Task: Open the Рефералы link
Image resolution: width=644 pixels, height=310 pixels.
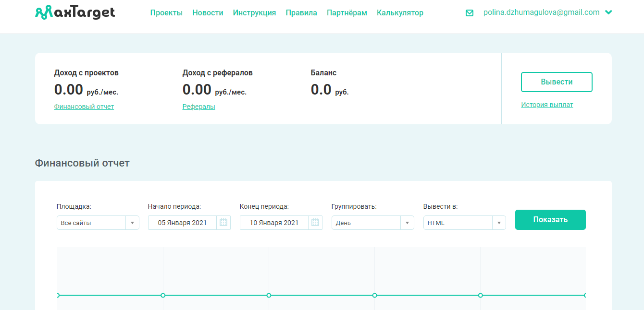Action: click(x=199, y=107)
